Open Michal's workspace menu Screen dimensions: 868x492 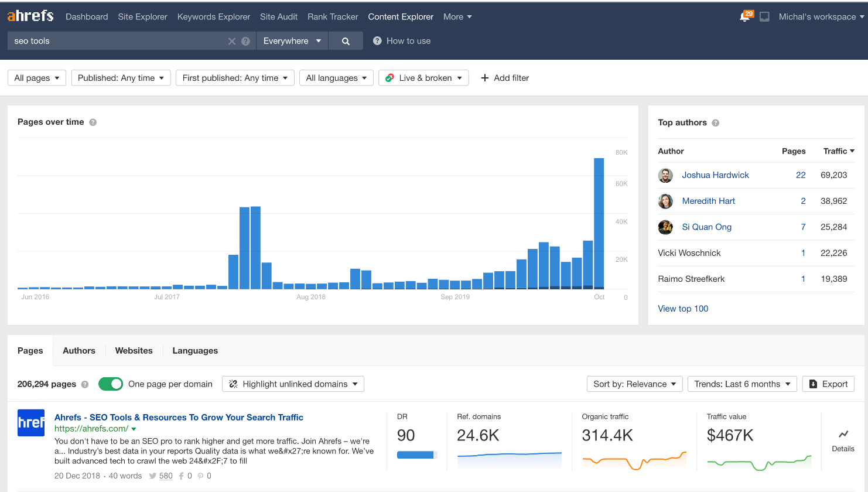coord(821,17)
